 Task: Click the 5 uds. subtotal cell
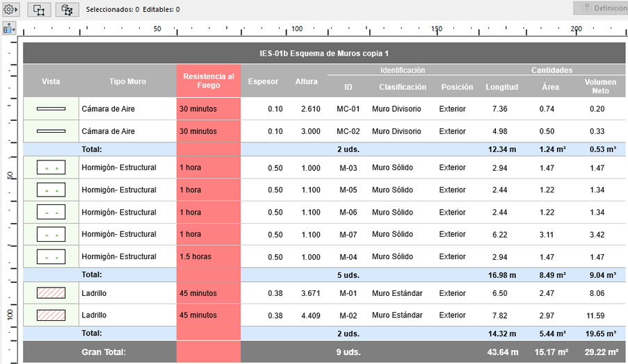pyautogui.click(x=348, y=275)
